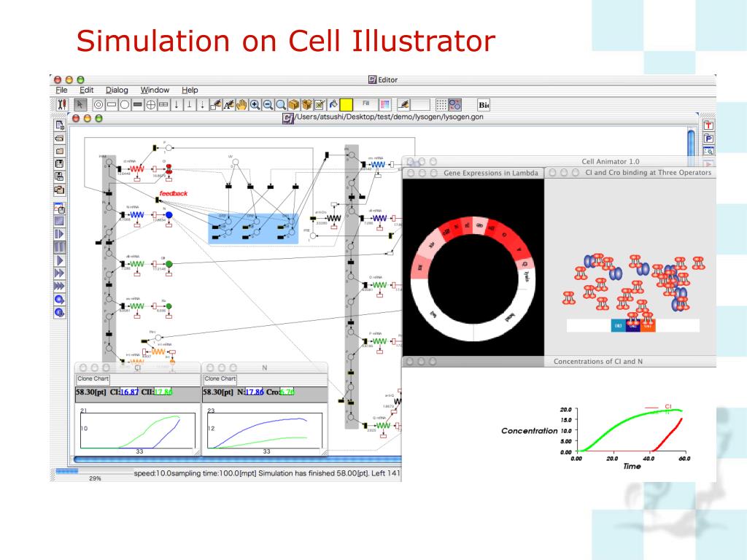Toggle the element view mode button
Image resolution: width=747 pixels, height=560 pixels.
click(455, 105)
